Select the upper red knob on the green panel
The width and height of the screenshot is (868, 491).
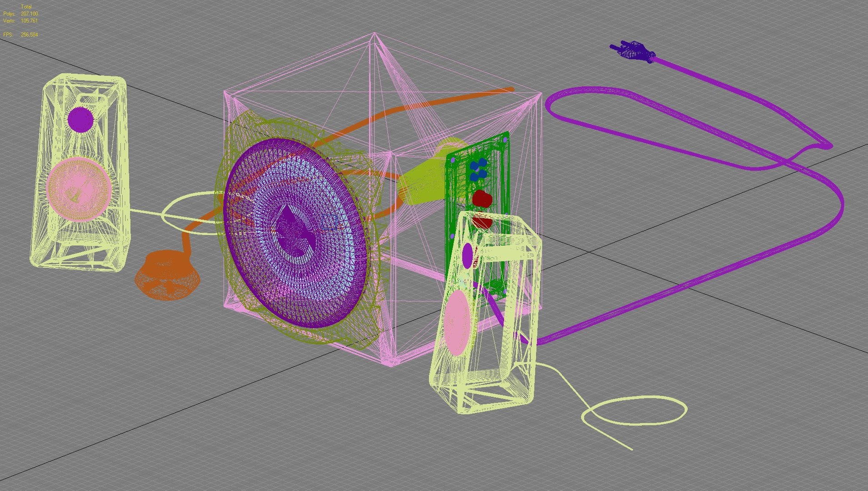[x=482, y=199]
